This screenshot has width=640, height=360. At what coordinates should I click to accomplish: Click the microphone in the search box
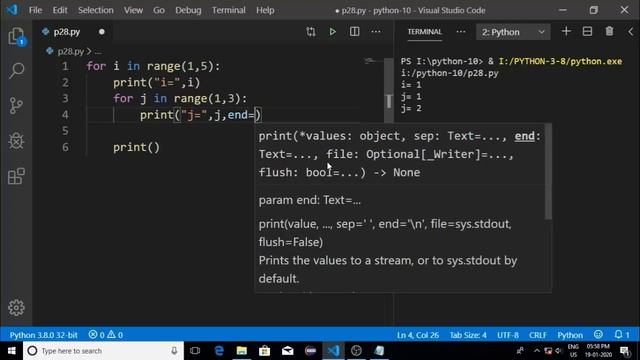(x=174, y=351)
